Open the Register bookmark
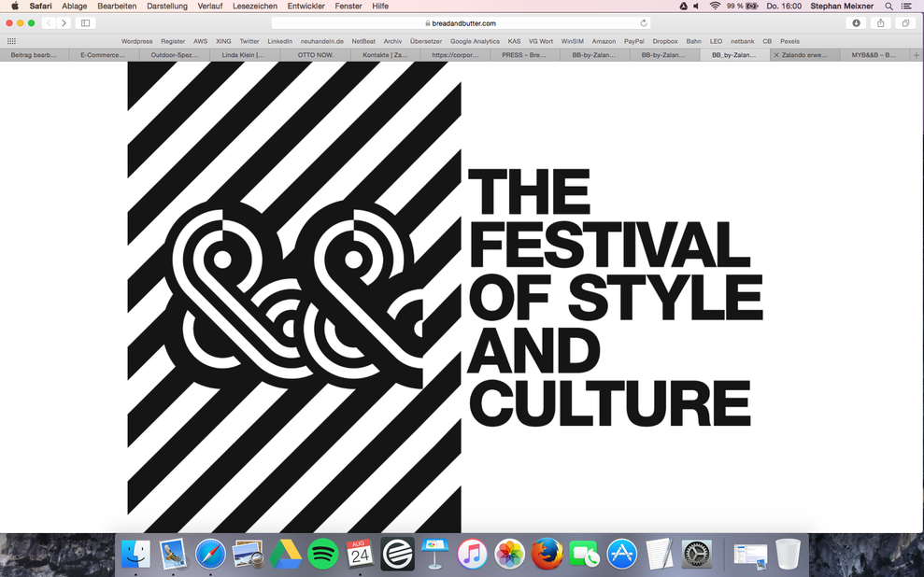The image size is (924, 577). pos(173,41)
